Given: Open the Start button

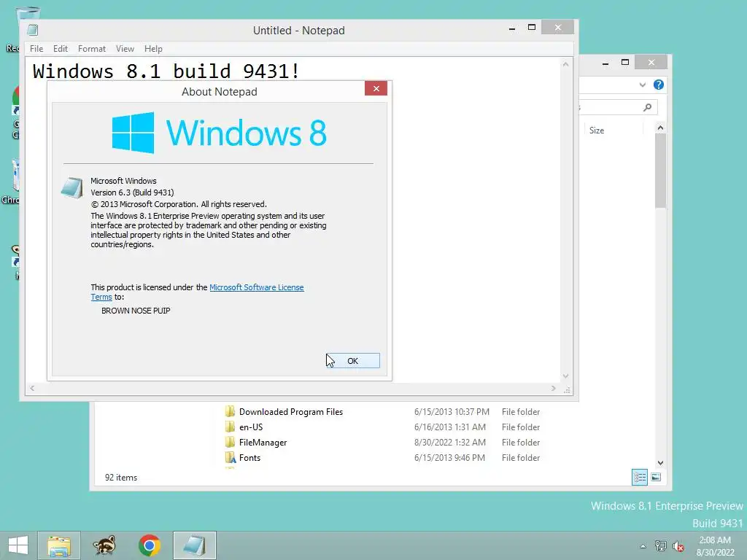Looking at the screenshot, I should click(x=18, y=545).
